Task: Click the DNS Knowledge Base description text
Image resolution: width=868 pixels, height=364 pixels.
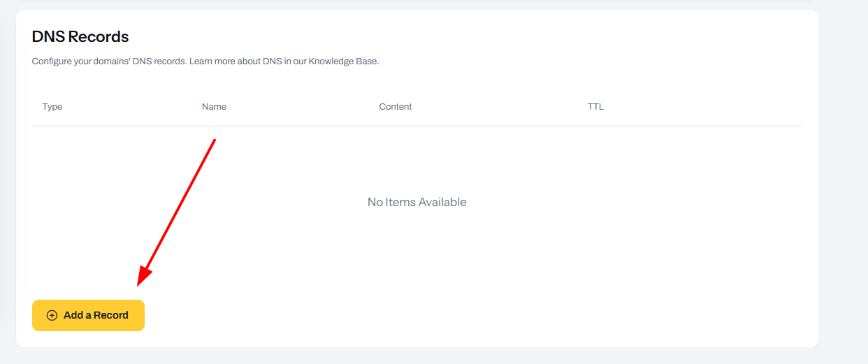Action: [205, 61]
